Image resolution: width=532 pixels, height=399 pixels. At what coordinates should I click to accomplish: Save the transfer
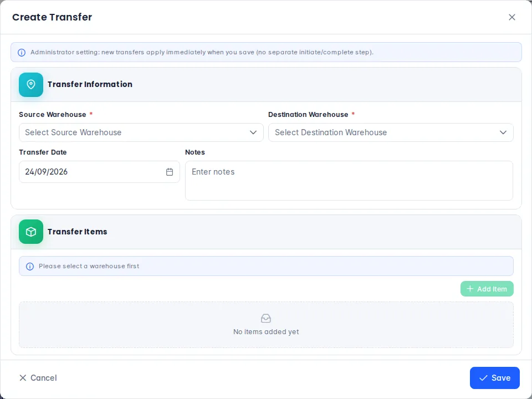click(x=494, y=377)
